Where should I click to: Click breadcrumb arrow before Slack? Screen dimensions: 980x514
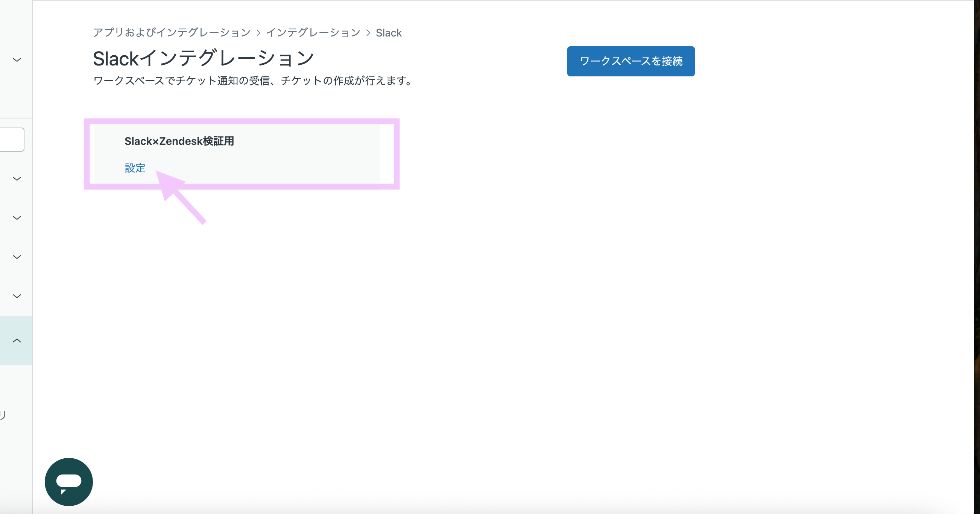(x=368, y=33)
